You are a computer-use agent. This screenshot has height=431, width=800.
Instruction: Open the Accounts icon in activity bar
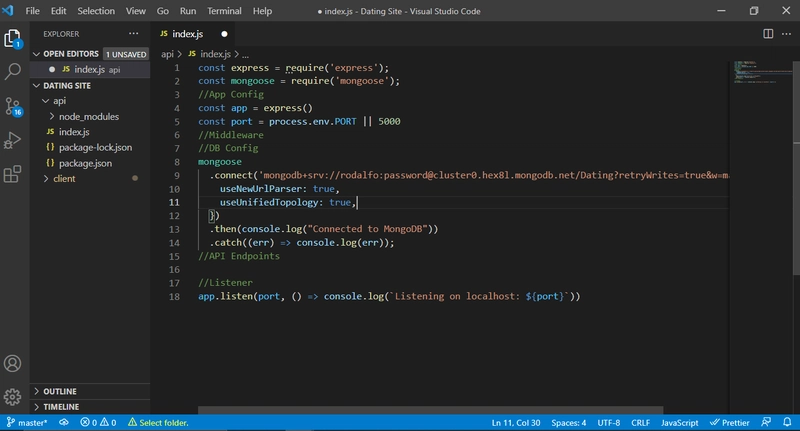click(x=13, y=364)
